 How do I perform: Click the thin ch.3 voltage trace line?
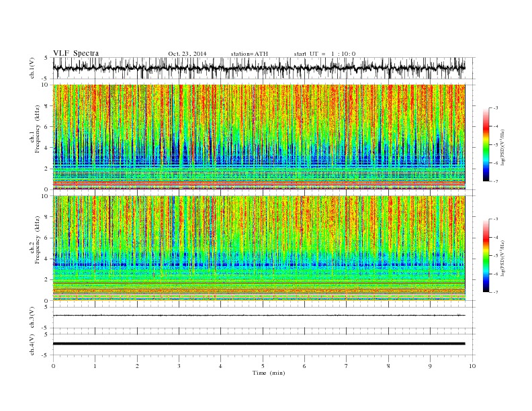[x=259, y=316]
